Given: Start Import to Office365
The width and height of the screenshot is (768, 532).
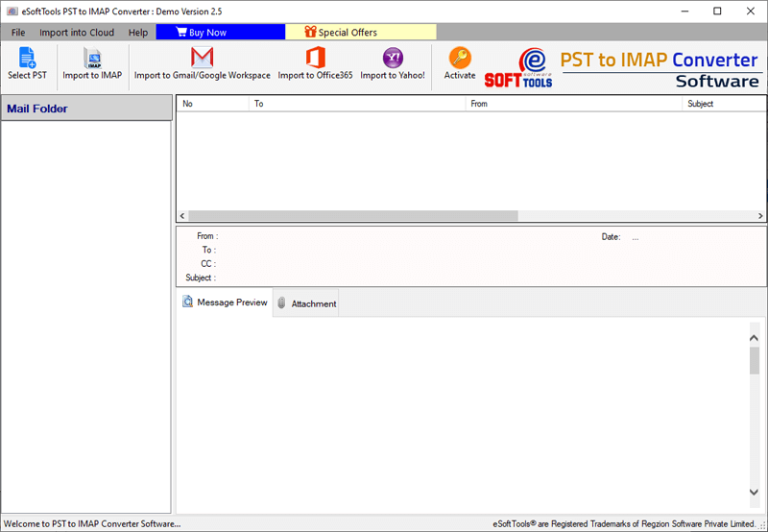Looking at the screenshot, I should tap(315, 63).
